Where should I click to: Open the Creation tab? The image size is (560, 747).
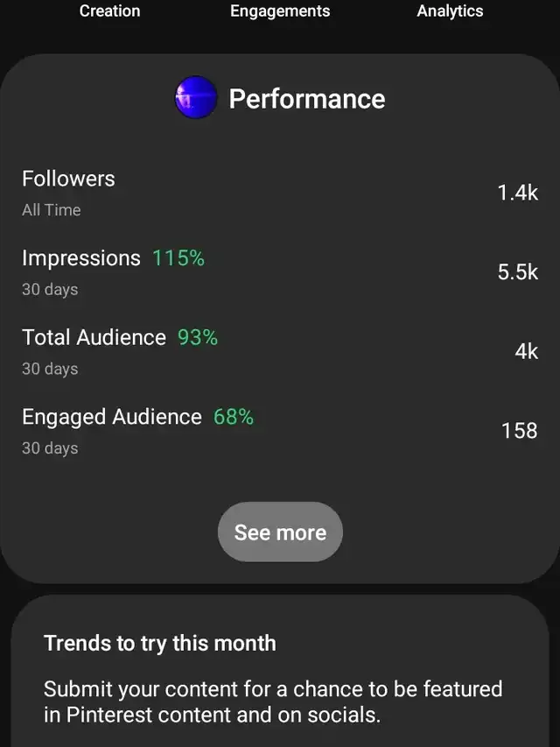pos(109,11)
